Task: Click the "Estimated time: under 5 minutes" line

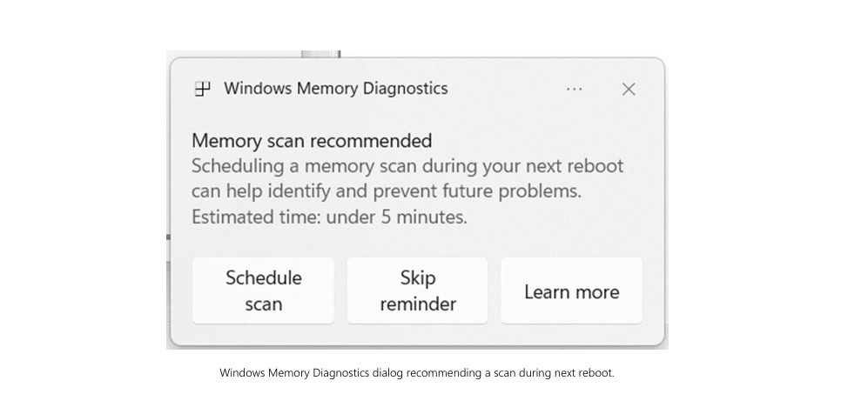Action: point(329,217)
